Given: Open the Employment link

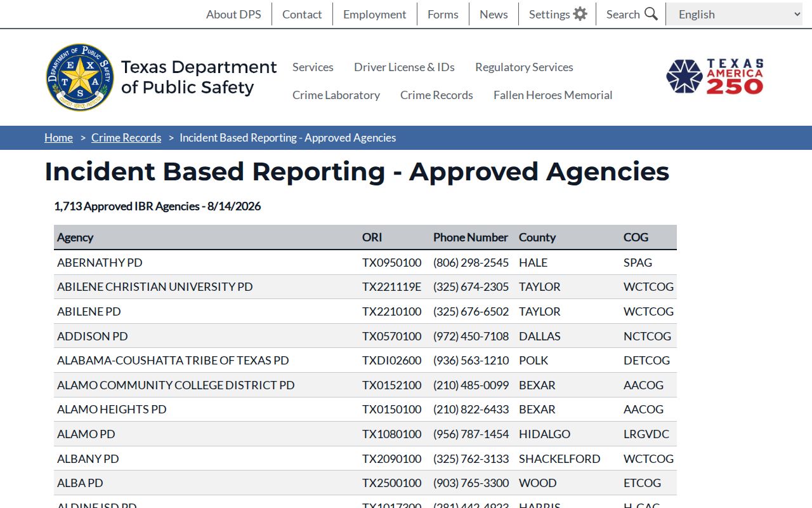Looking at the screenshot, I should [375, 14].
